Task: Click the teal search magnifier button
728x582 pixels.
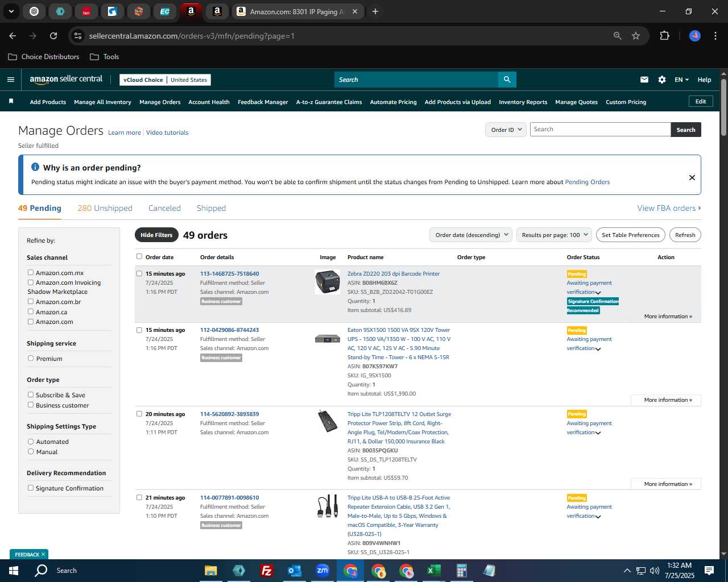Action: [507, 80]
